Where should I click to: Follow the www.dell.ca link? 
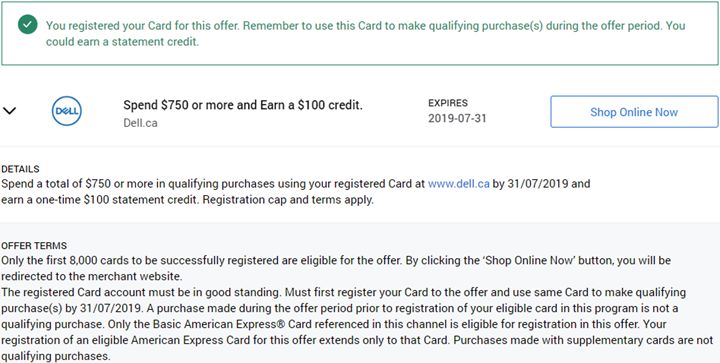pos(458,184)
